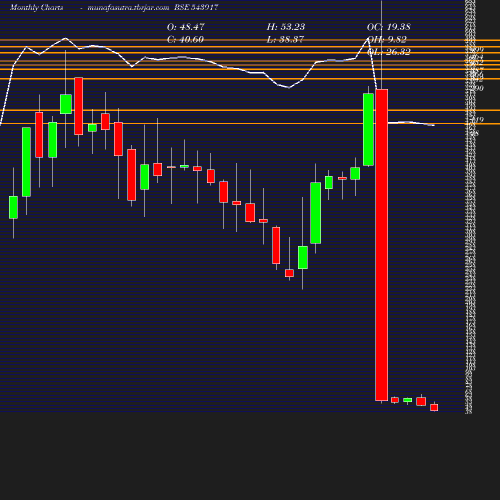Select the 'C: 40.60' close value

coord(185,40)
